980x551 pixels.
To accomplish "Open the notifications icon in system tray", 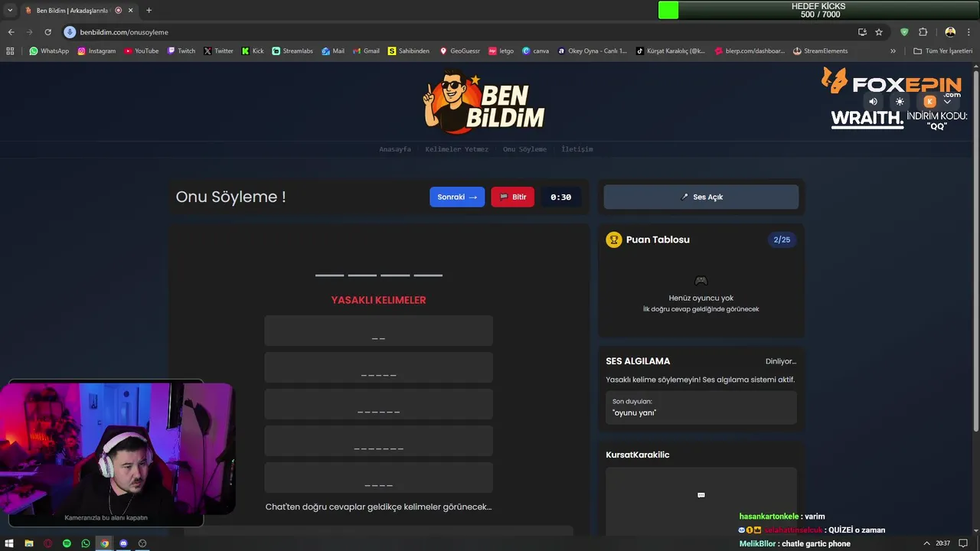I will (963, 543).
